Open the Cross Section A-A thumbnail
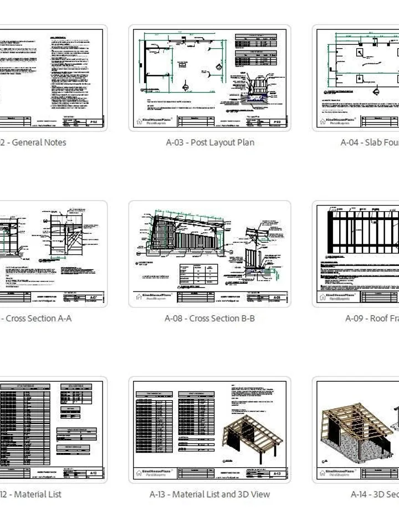 pyautogui.click(x=53, y=254)
